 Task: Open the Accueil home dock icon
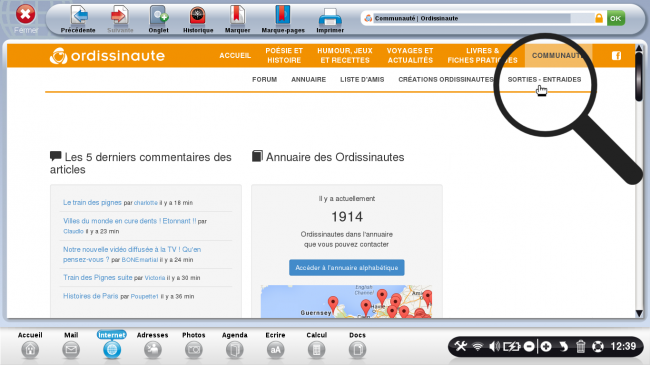30,350
